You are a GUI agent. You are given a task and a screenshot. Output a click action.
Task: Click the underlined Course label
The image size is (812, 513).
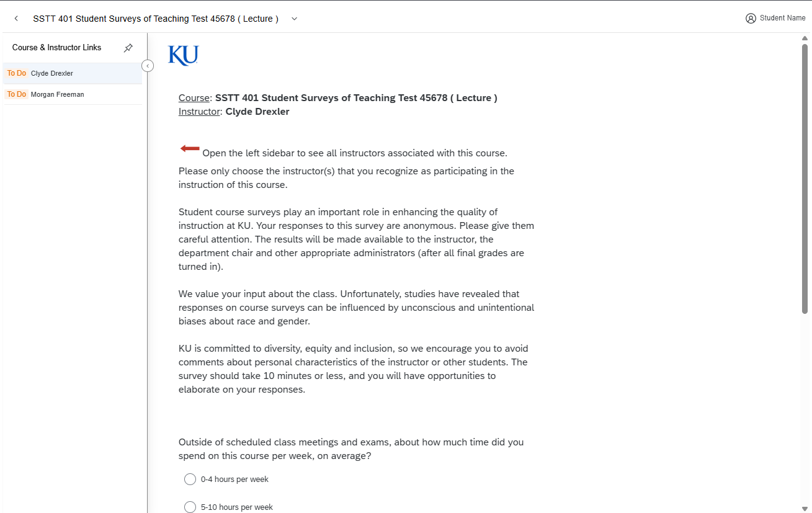point(194,98)
